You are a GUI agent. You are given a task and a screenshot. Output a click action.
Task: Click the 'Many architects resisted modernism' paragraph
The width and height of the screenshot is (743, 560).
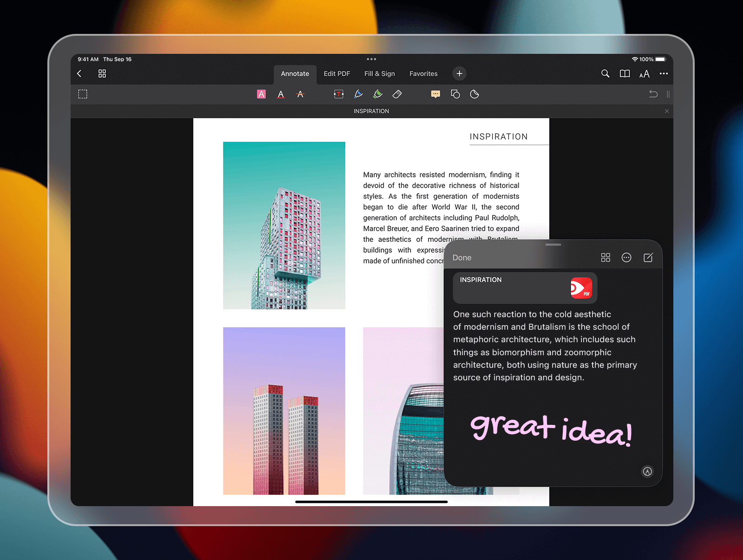coord(441,218)
